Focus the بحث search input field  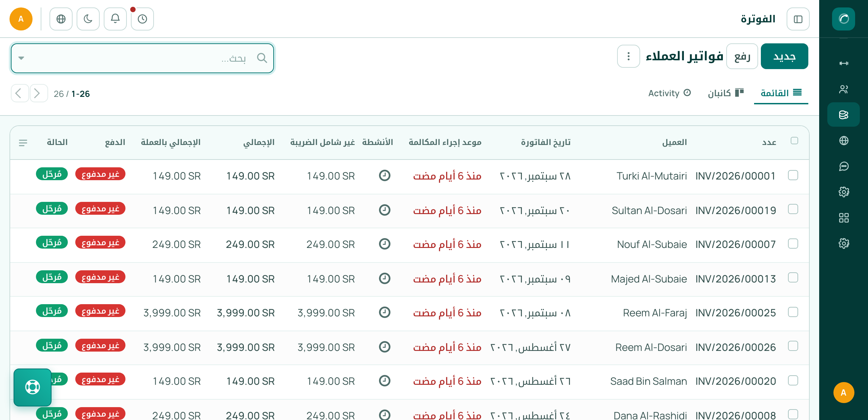142,58
